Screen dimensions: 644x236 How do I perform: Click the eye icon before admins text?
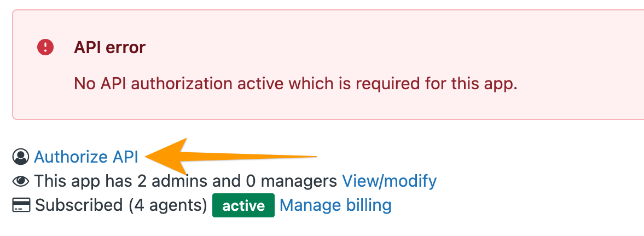click(x=21, y=181)
